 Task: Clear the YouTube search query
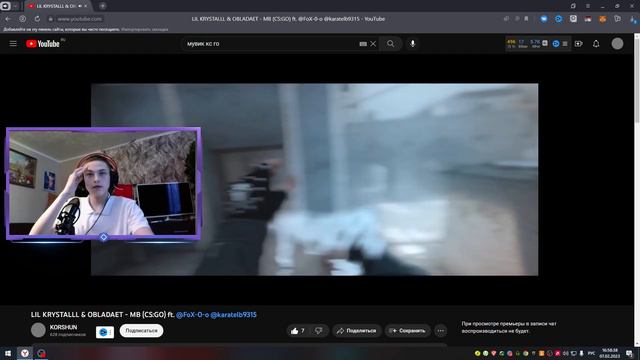pos(373,44)
